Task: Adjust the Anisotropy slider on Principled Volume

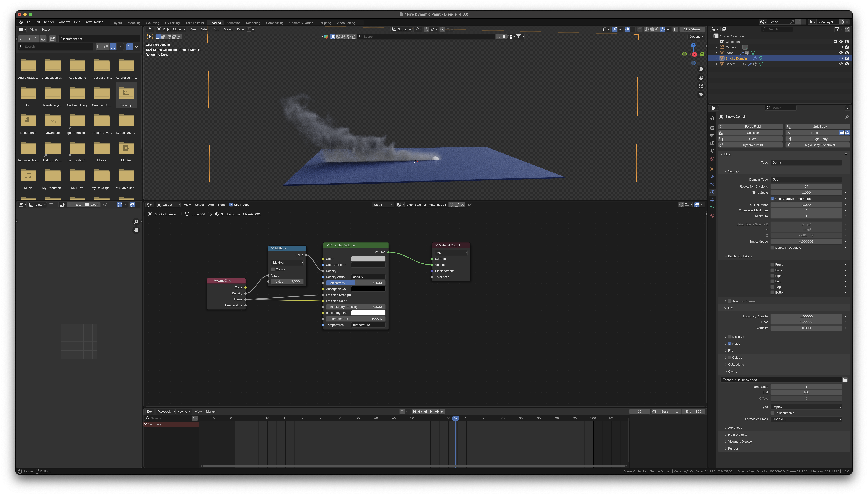Action: (x=356, y=283)
